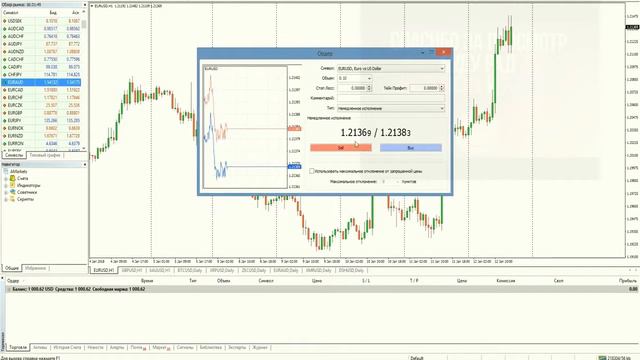640x360 pixels.
Task: Click the Take Profit value field
Action: [424, 88]
